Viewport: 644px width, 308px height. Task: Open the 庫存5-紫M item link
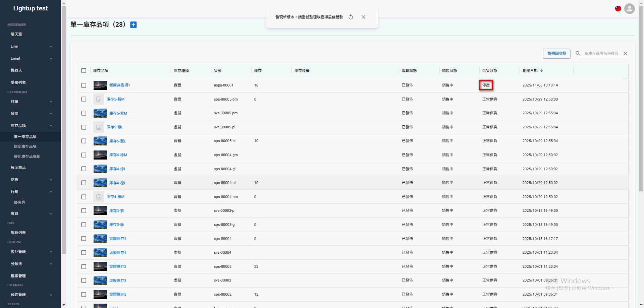(118, 113)
